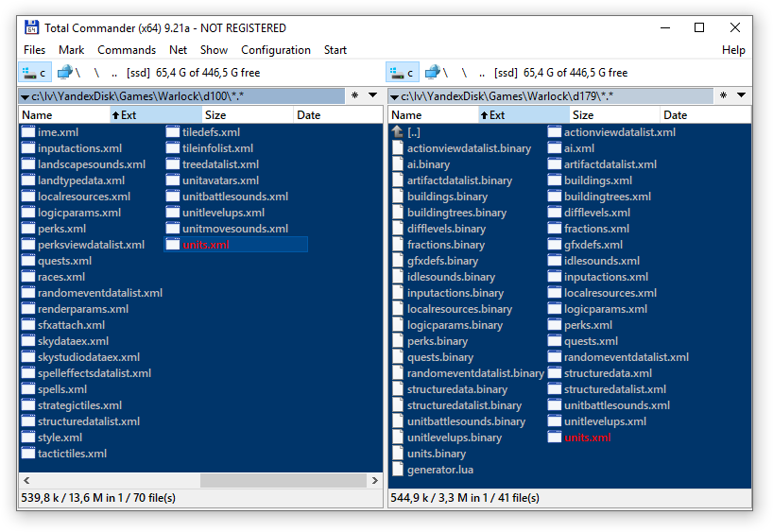Click icon of structuredata.xml file
The image size is (773, 532).
(555, 373)
